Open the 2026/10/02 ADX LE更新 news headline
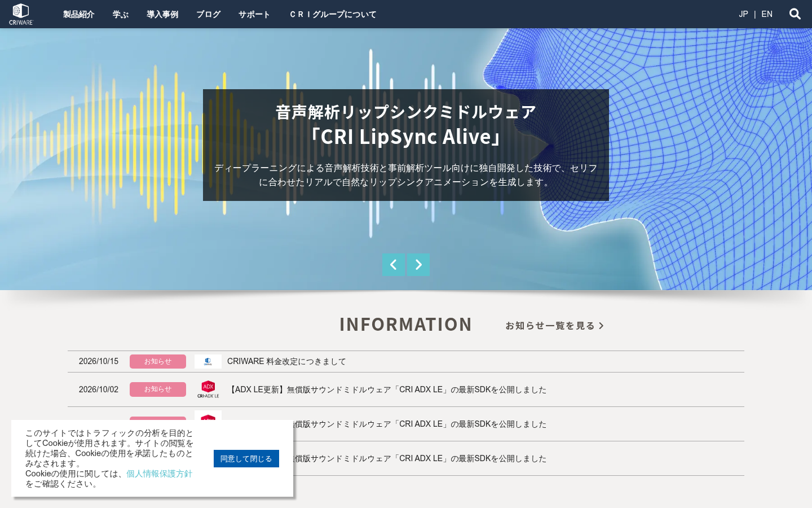 pos(387,389)
